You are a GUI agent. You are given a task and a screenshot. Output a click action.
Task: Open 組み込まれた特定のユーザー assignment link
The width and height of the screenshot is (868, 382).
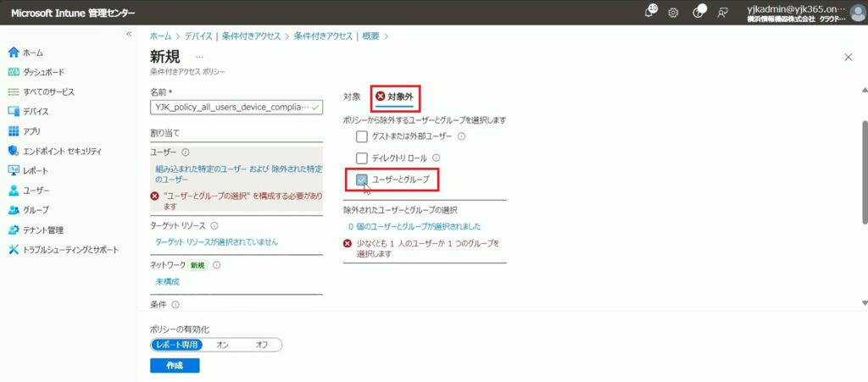point(238,174)
